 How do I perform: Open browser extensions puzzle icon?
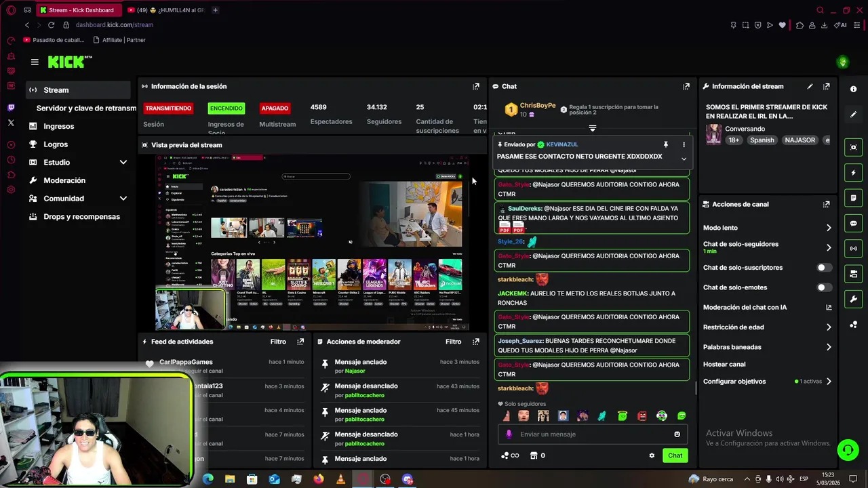click(800, 25)
